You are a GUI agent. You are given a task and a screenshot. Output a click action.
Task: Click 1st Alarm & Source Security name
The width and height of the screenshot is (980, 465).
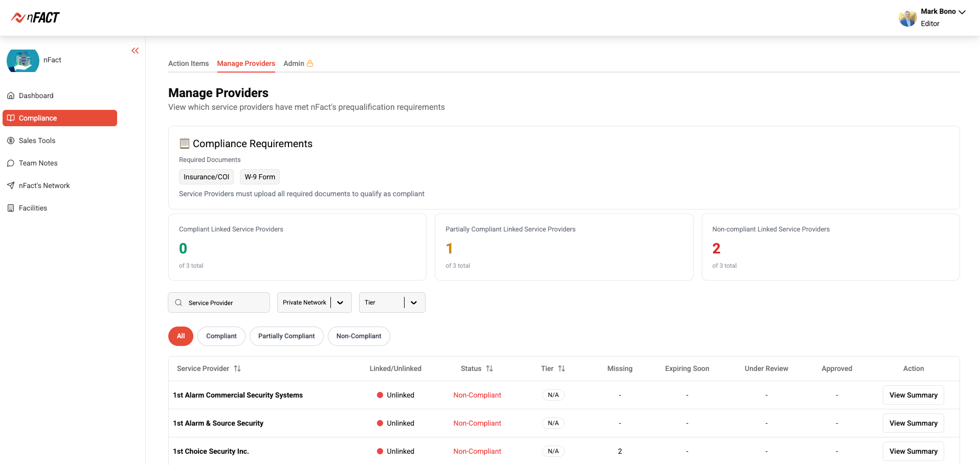point(218,423)
